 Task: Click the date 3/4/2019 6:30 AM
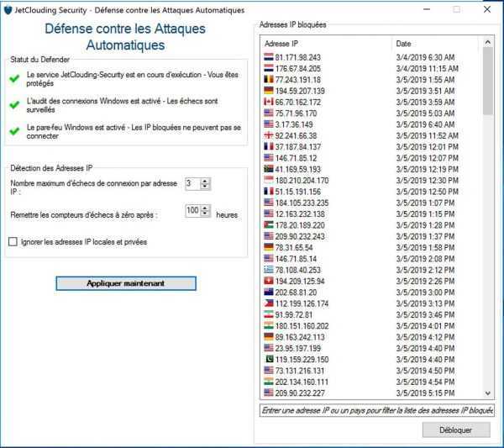tap(425, 57)
